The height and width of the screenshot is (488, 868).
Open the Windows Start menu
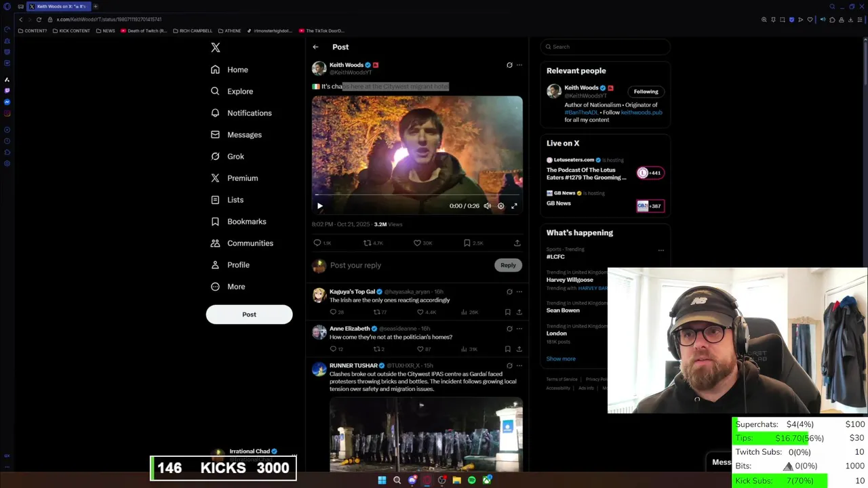tap(382, 480)
